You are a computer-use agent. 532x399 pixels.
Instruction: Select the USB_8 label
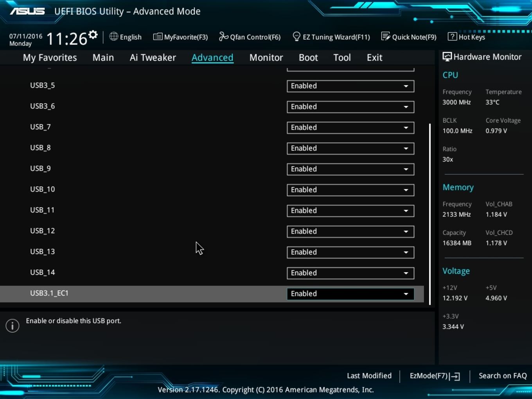point(40,147)
